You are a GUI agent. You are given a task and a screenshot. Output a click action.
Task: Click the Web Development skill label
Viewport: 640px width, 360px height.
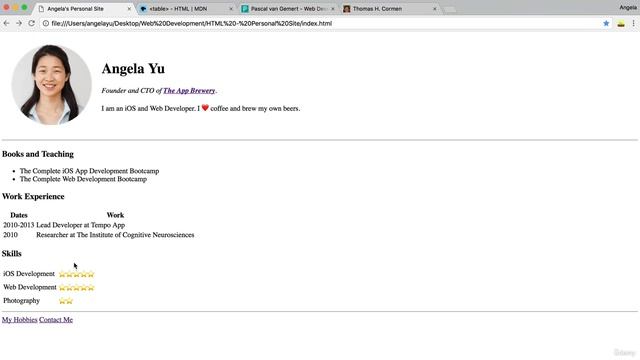(30, 287)
